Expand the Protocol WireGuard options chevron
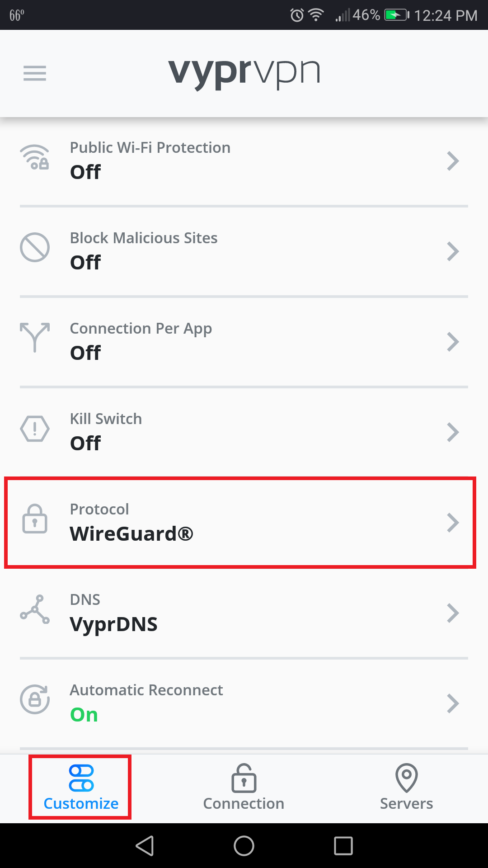This screenshot has width=488, height=868. pos(453,522)
